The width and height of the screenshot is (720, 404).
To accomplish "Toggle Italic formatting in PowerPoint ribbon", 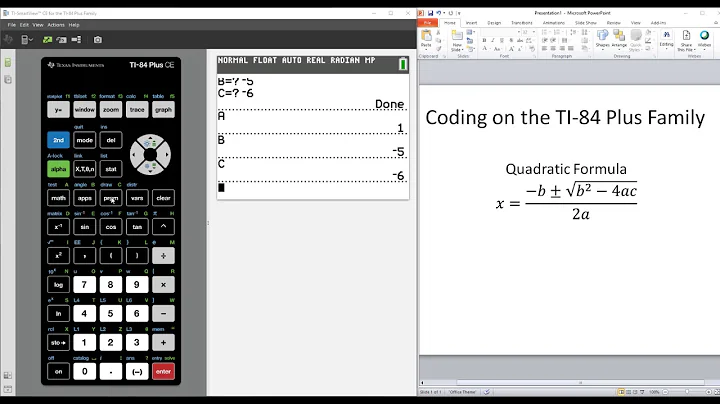I will [x=493, y=40].
